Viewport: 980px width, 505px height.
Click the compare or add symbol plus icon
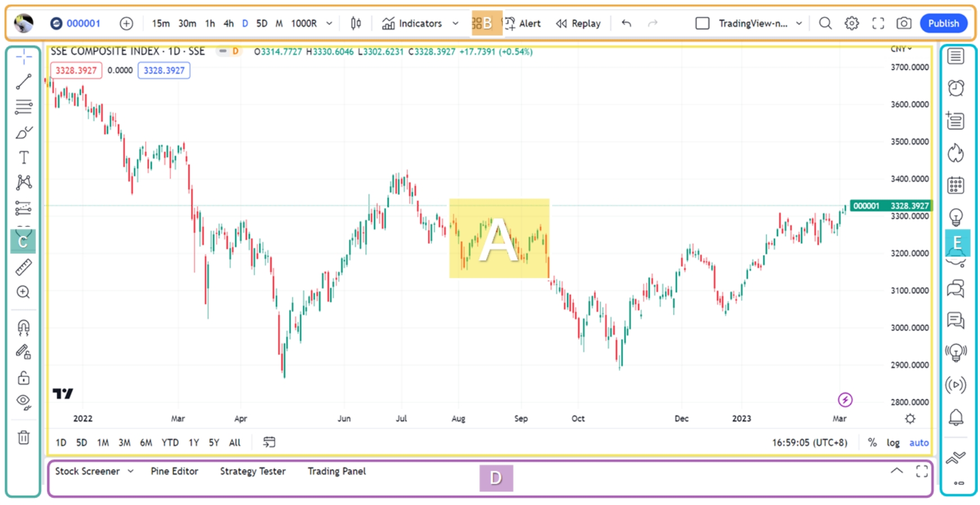pyautogui.click(x=127, y=23)
